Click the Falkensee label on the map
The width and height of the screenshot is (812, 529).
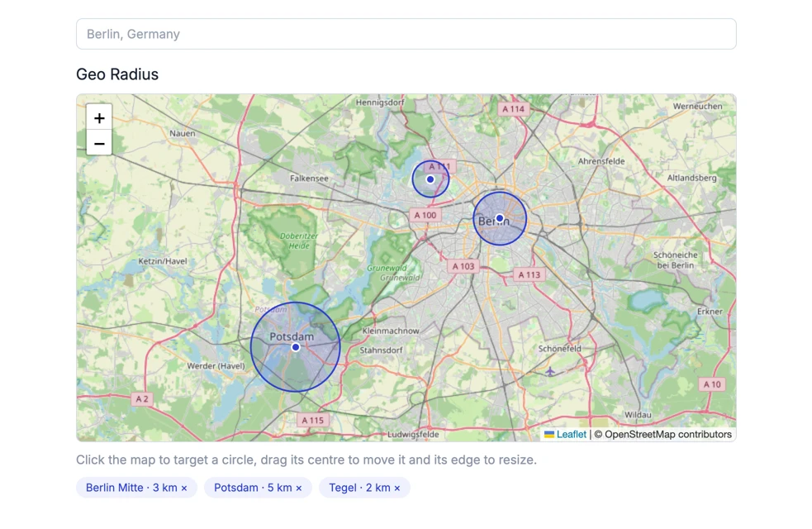click(x=309, y=179)
